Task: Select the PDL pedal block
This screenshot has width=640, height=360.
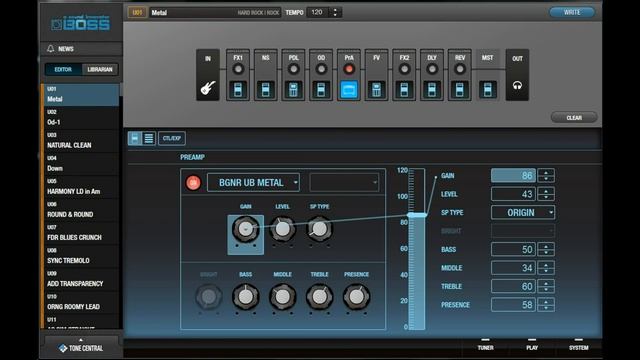Action: point(293,75)
